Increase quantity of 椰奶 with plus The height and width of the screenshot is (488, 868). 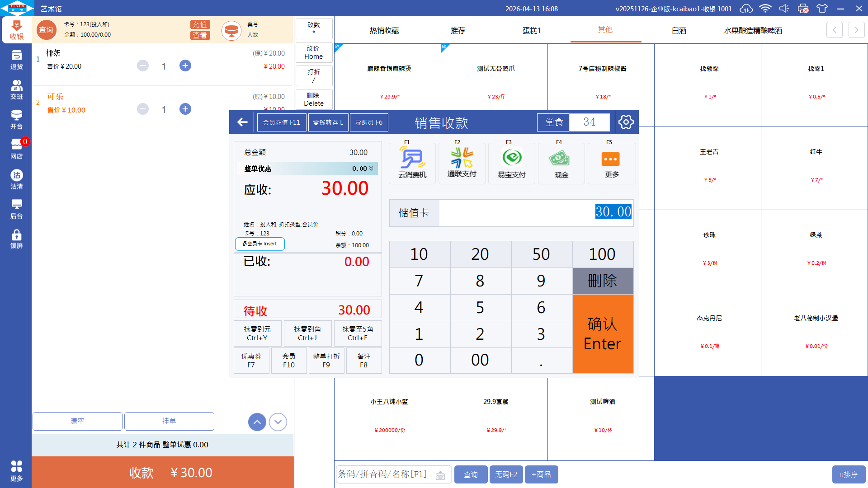pos(185,66)
